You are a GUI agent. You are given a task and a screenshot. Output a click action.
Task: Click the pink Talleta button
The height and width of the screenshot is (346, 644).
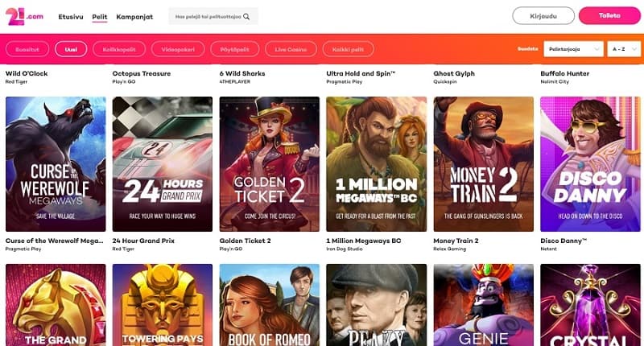pos(609,15)
